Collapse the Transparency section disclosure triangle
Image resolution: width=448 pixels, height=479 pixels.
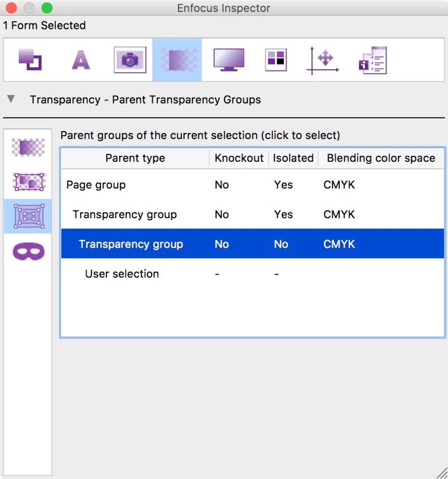11,99
